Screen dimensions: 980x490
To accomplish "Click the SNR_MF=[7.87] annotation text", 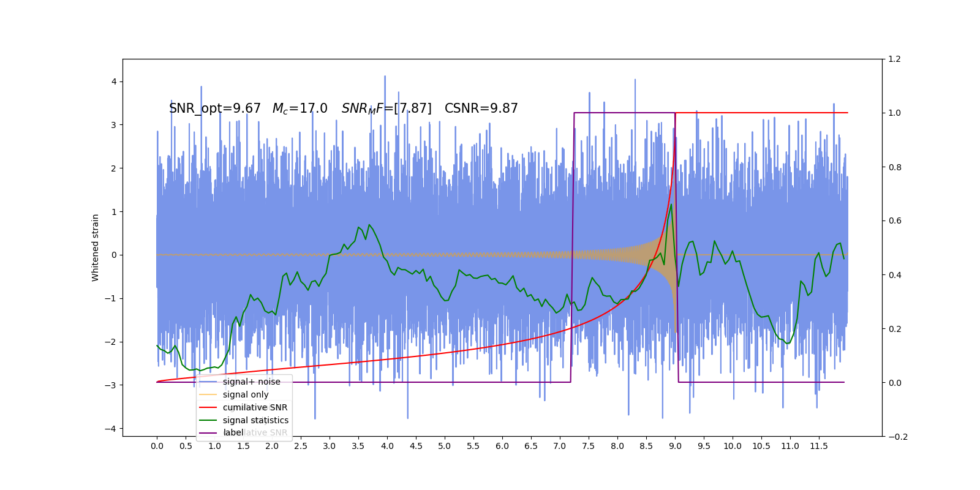I will [x=386, y=108].
